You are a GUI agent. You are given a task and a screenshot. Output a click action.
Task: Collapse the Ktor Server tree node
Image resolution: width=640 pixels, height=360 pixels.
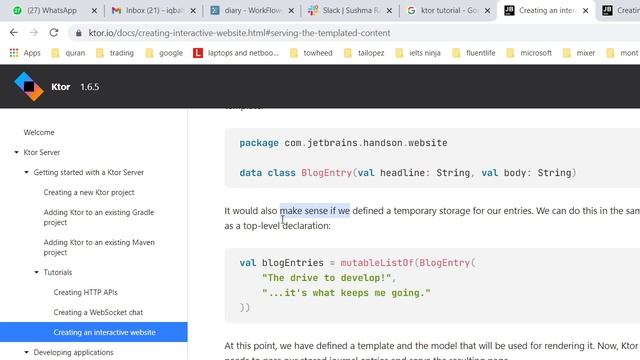(x=16, y=152)
